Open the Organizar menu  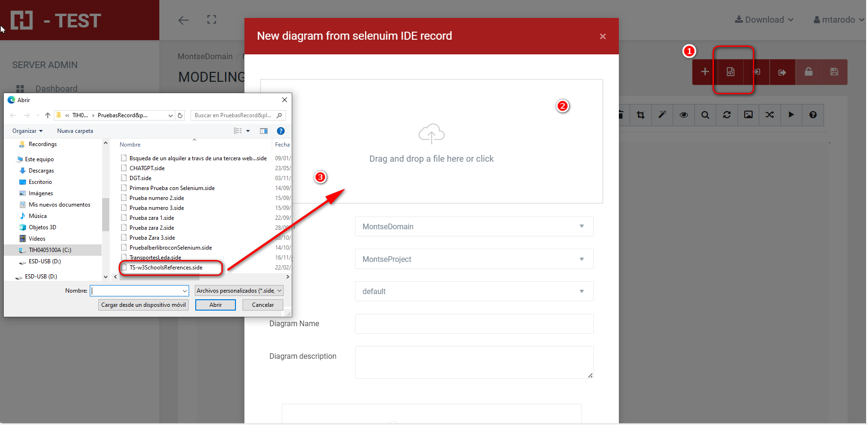pyautogui.click(x=27, y=131)
